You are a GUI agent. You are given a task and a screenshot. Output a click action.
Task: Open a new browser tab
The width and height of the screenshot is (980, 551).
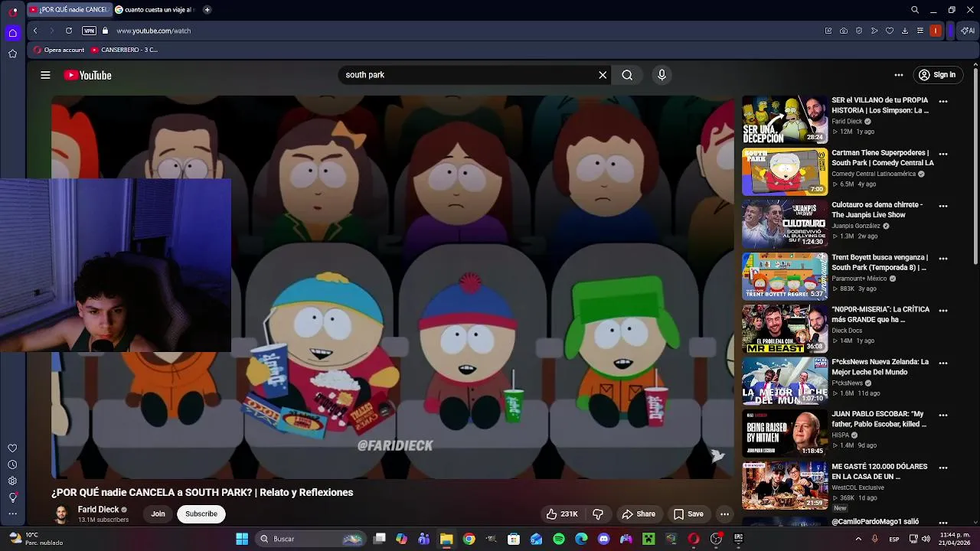tap(207, 10)
